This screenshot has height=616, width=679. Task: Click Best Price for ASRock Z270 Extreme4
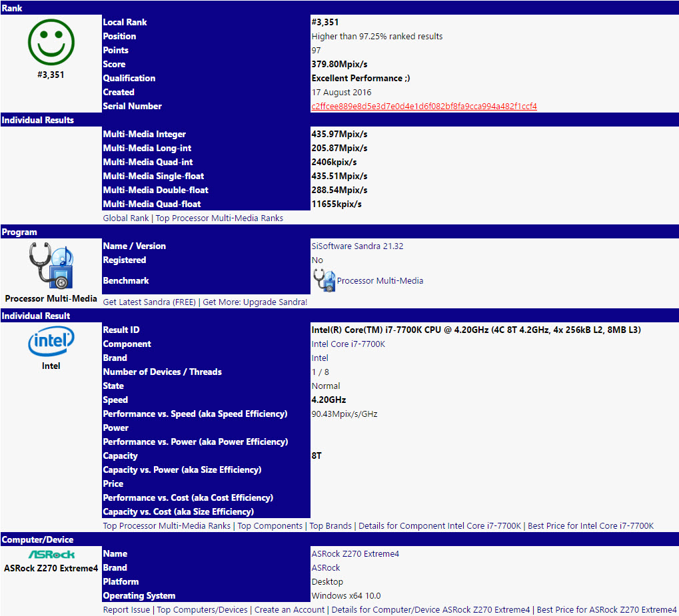click(606, 609)
